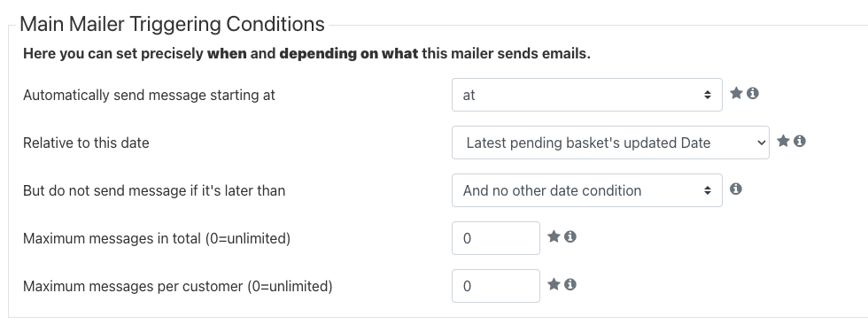Click star icon next to maximum messages in total
This screenshot has width=868, height=324.
click(x=554, y=236)
